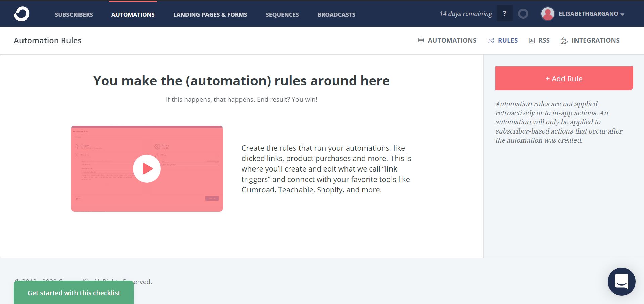The image size is (644, 304).
Task: Click the + Add Rule button
Action: click(564, 78)
